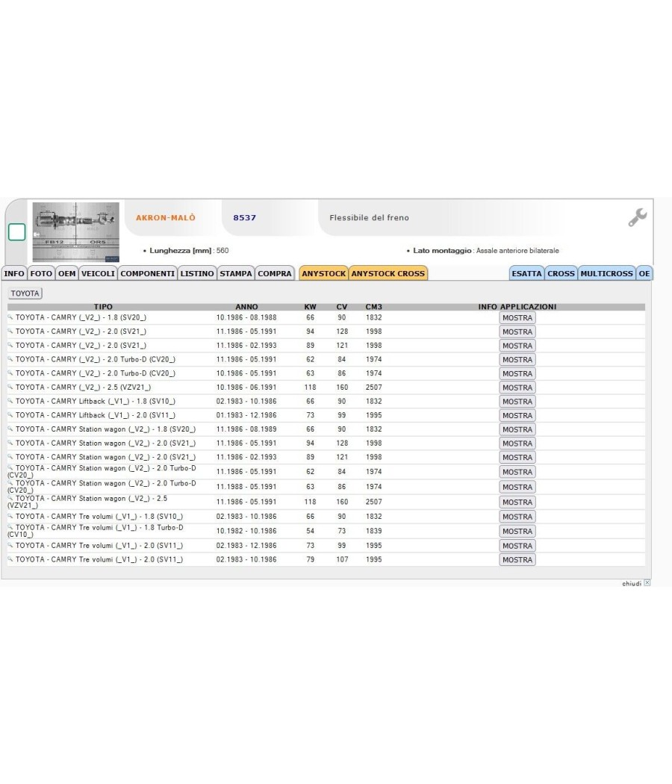Click the ANNO column header

[x=246, y=306]
